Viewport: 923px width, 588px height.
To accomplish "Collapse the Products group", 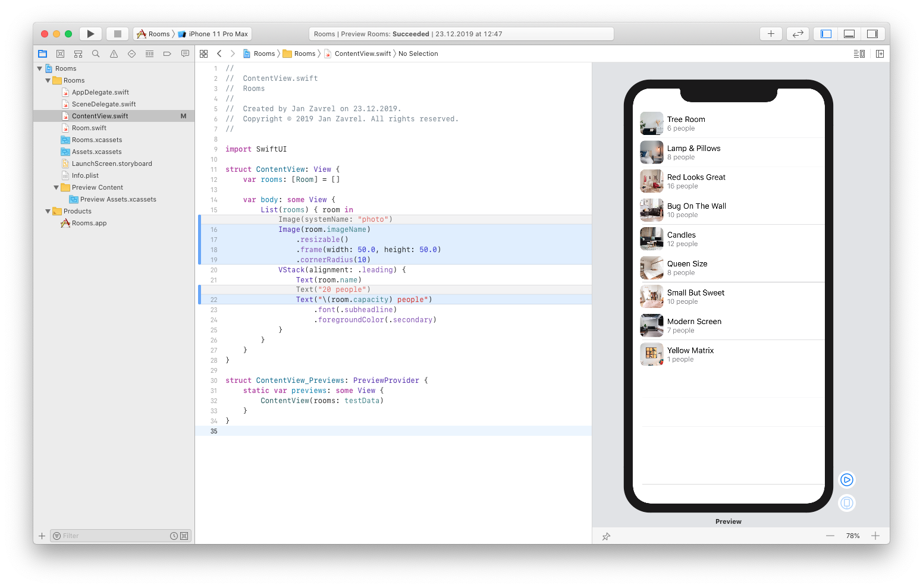I will coord(48,211).
